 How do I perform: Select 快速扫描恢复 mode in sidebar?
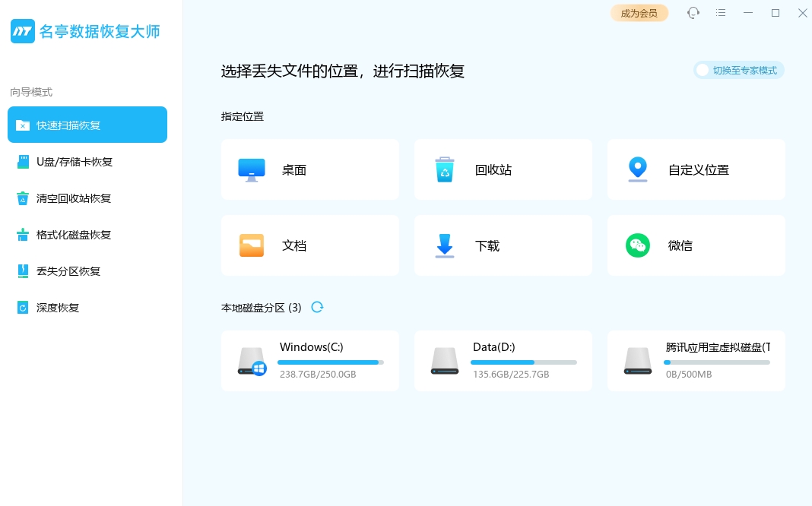87,125
